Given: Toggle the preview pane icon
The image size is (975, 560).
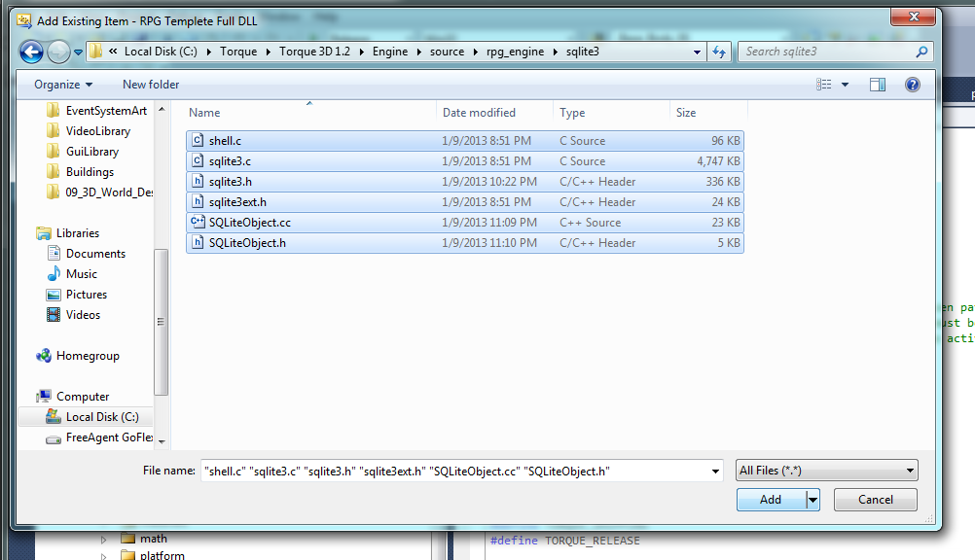Looking at the screenshot, I should point(877,85).
